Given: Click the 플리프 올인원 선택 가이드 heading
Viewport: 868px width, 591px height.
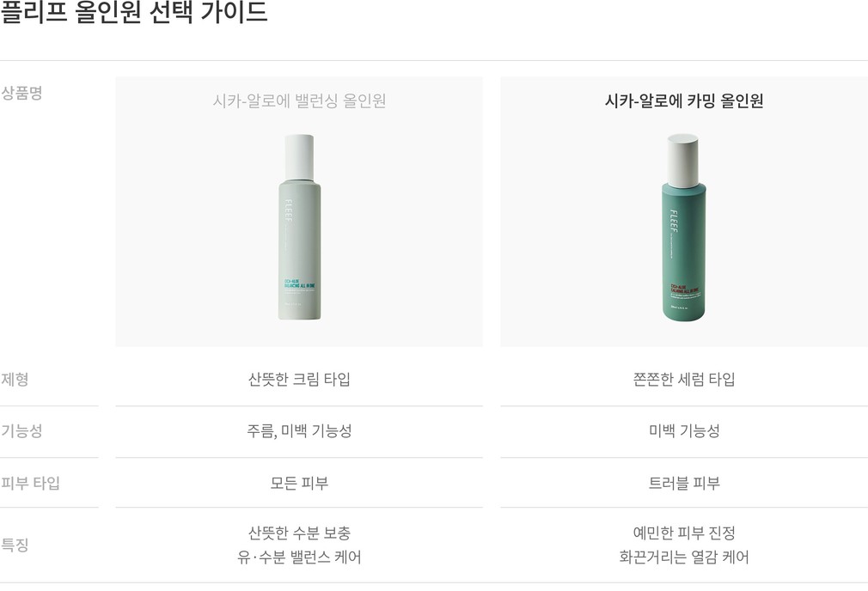Looking at the screenshot, I should [134, 12].
